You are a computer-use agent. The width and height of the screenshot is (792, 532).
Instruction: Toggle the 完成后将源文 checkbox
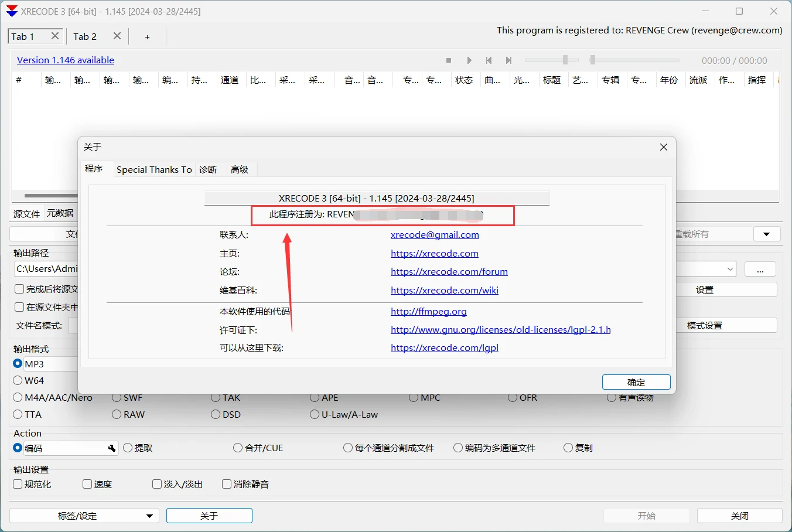tap(19, 289)
